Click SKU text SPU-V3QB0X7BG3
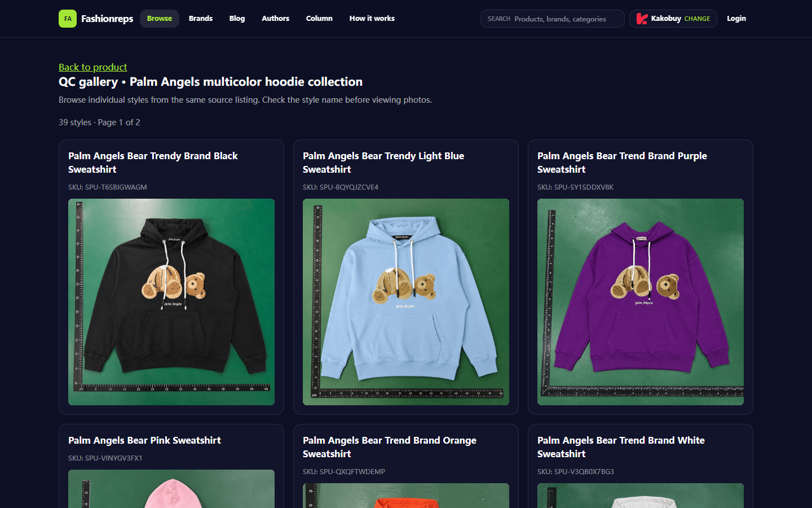The width and height of the screenshot is (812, 508). point(576,472)
